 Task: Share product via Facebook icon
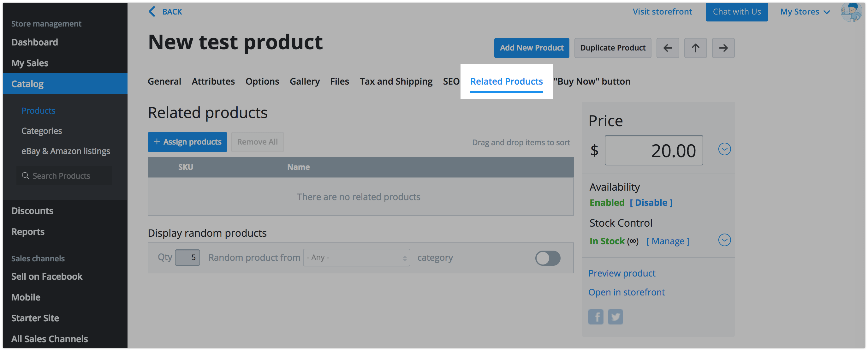pyautogui.click(x=595, y=317)
